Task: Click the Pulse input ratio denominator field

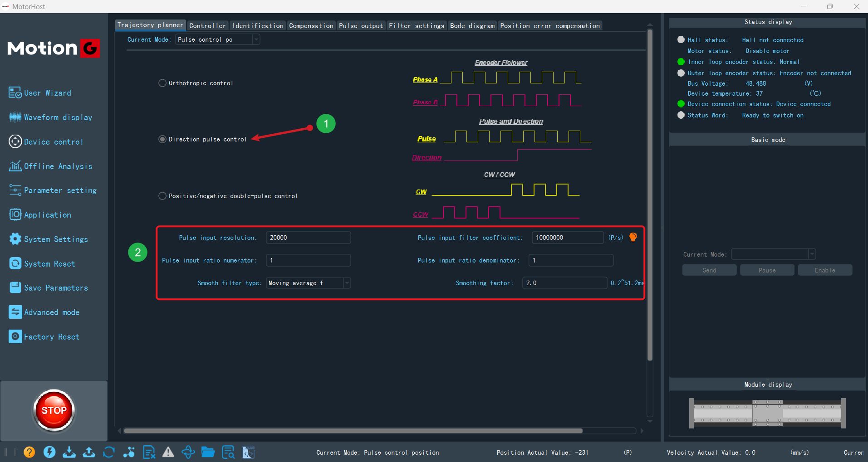Action: (571, 260)
